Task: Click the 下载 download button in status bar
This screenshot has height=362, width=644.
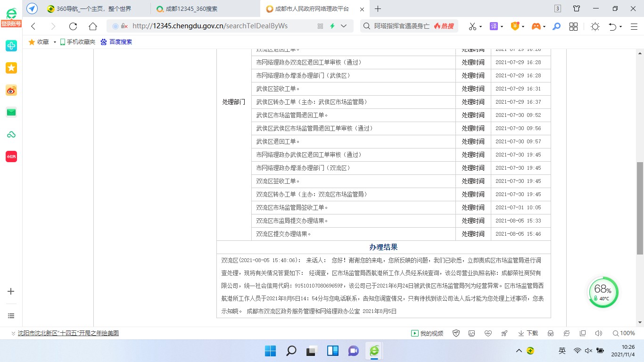Action: pos(528,333)
